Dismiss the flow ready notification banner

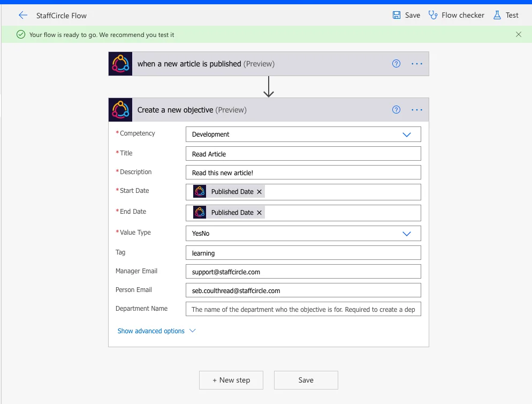519,34
